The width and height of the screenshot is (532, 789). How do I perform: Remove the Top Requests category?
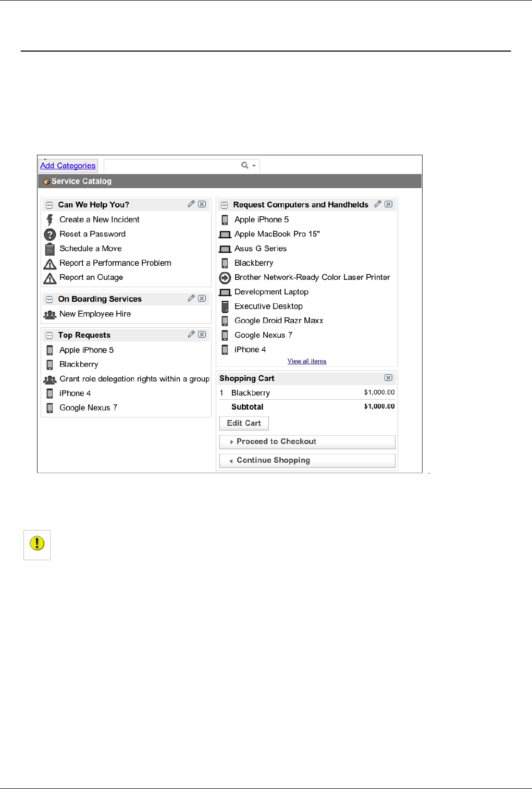[x=202, y=335]
